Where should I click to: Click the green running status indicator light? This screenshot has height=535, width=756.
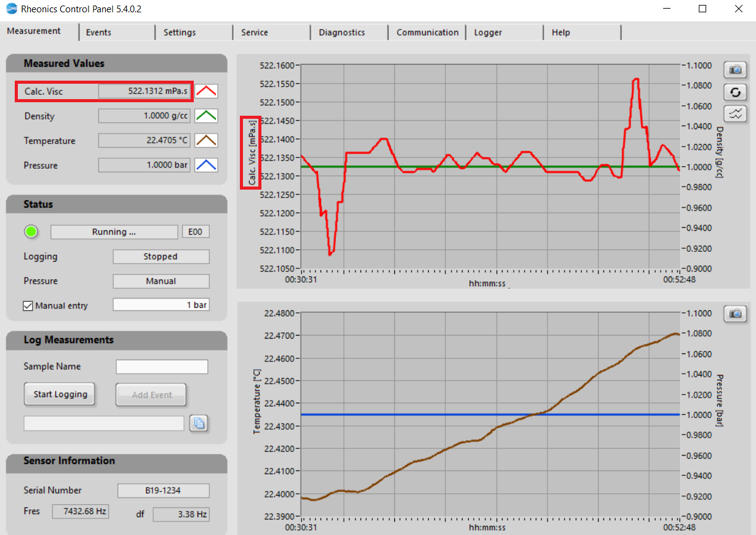pyautogui.click(x=31, y=231)
